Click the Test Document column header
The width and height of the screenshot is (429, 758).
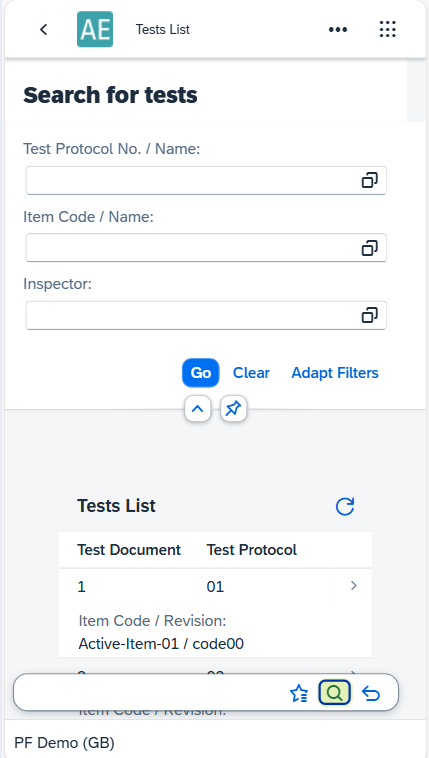click(129, 550)
